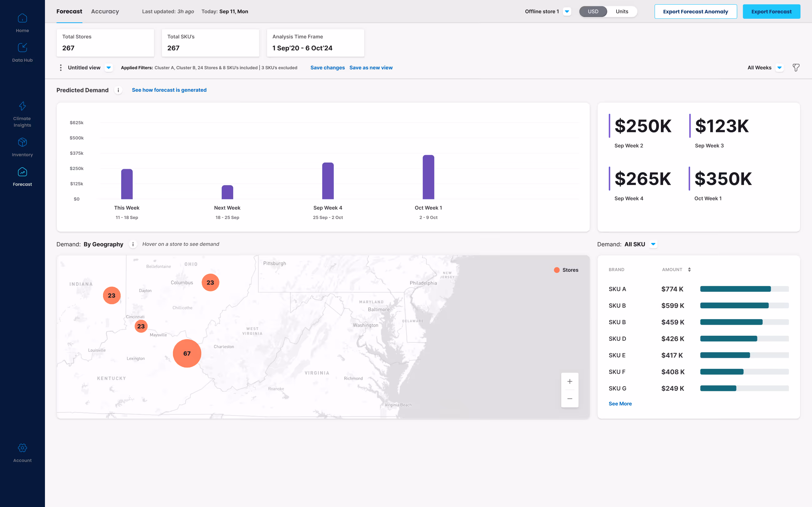Click 'Last updated: 3h ago' text
Image resolution: width=812 pixels, height=507 pixels.
click(168, 12)
